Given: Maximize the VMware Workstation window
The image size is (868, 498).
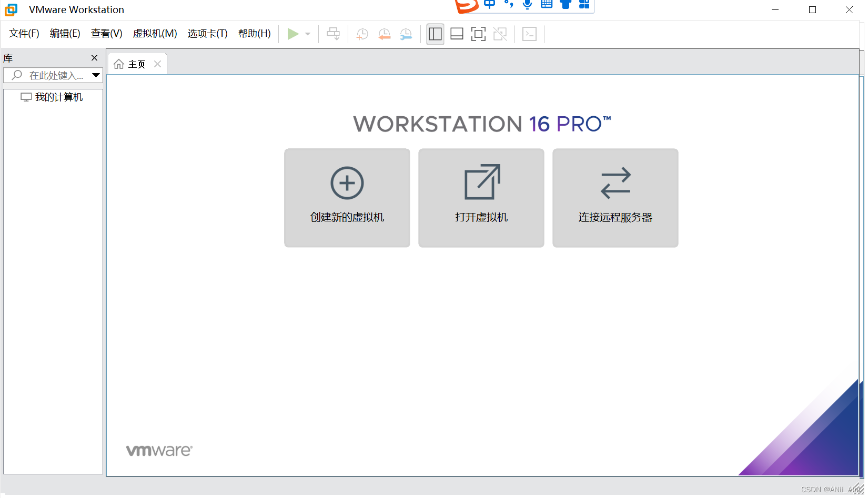Looking at the screenshot, I should pos(812,10).
